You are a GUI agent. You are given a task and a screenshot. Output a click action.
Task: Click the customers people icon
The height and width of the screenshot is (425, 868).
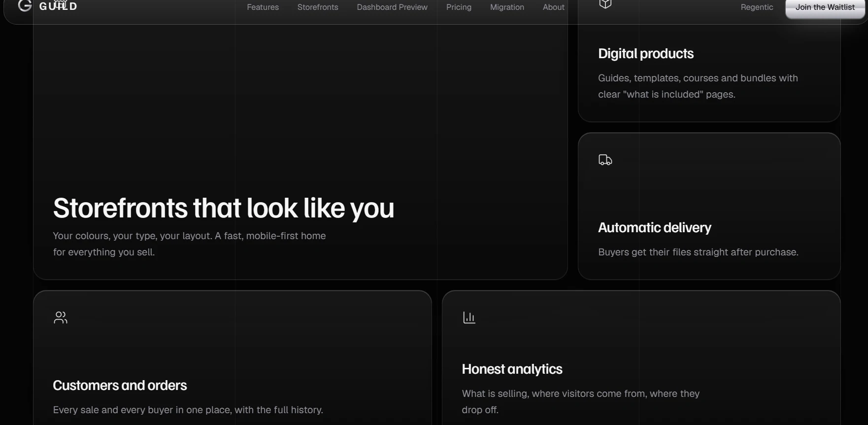[x=61, y=318]
